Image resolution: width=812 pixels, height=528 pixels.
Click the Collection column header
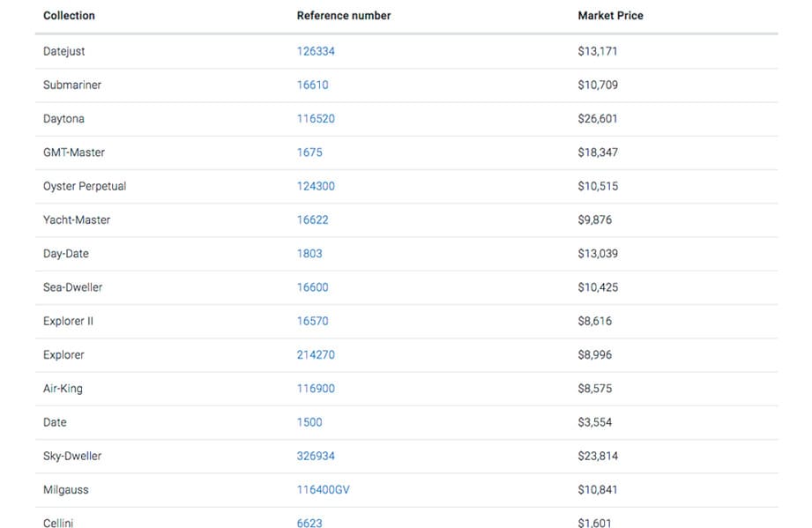tap(69, 16)
